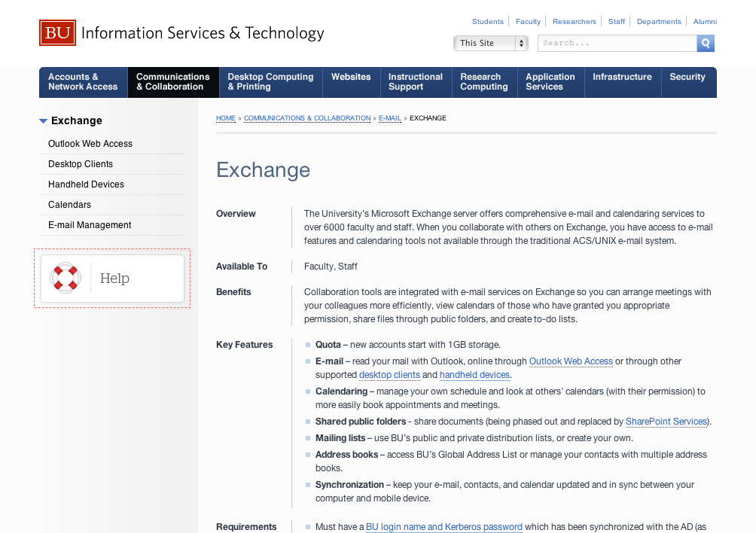Image resolution: width=756 pixels, height=533 pixels.
Task: Click the Alumni top link
Action: click(x=705, y=22)
